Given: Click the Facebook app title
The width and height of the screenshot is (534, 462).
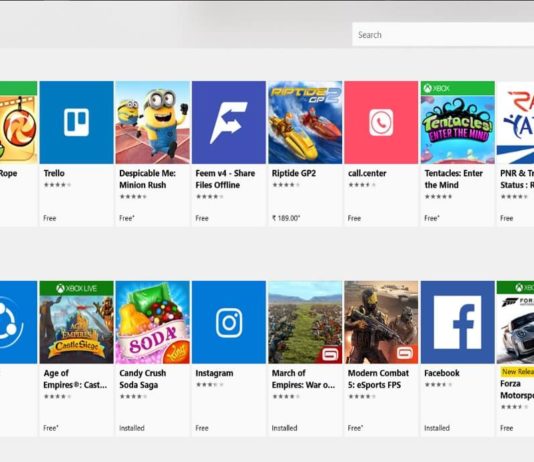Looking at the screenshot, I should [x=442, y=373].
